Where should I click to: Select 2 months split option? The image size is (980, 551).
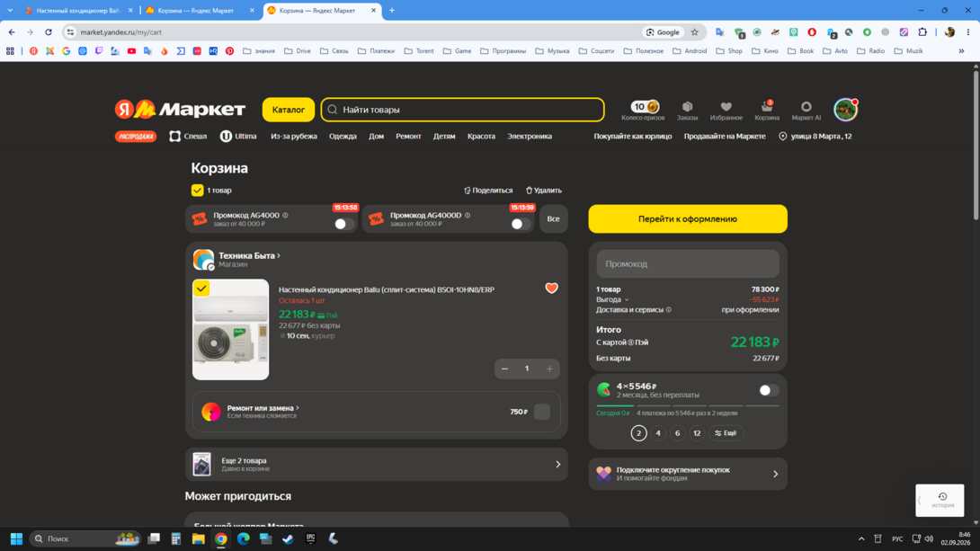638,433
